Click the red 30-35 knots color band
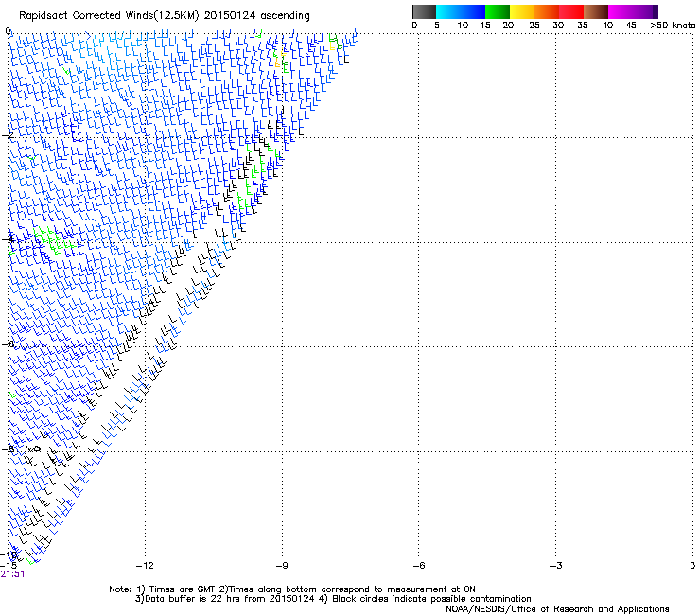 (x=571, y=11)
